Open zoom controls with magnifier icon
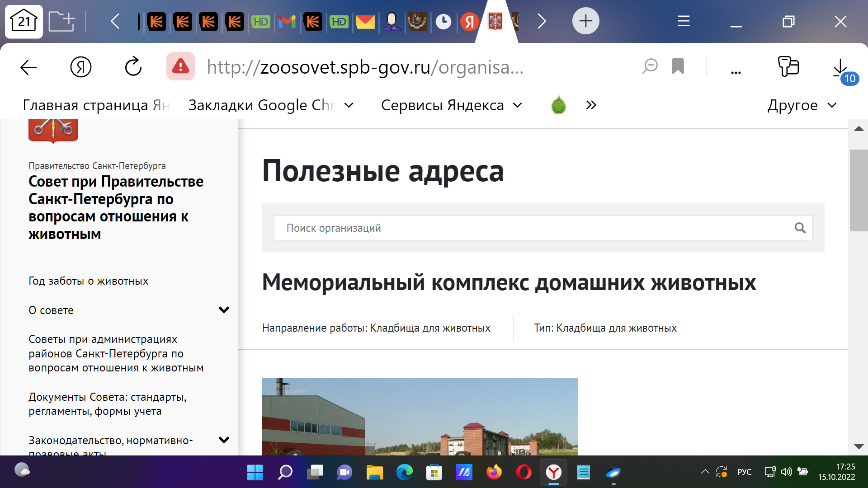This screenshot has height=488, width=868. [x=650, y=66]
